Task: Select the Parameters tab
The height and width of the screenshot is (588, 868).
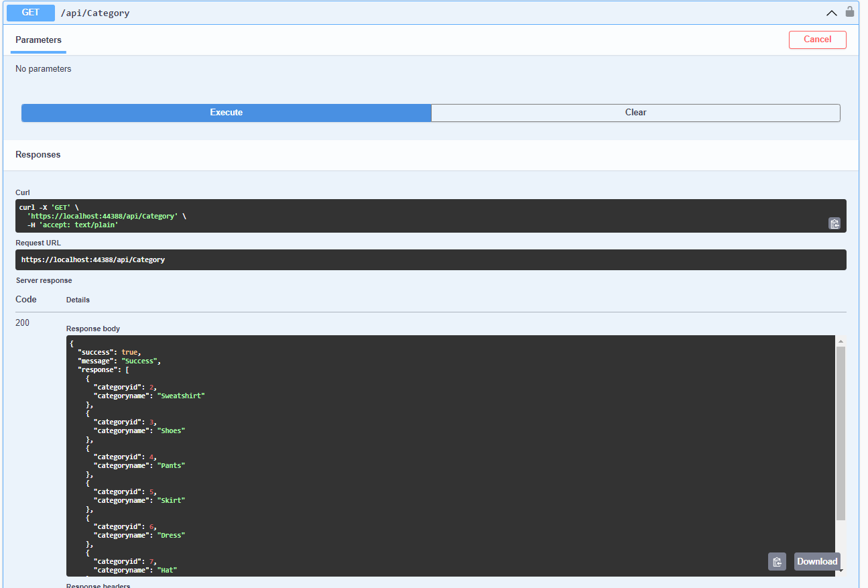Action: [x=38, y=40]
